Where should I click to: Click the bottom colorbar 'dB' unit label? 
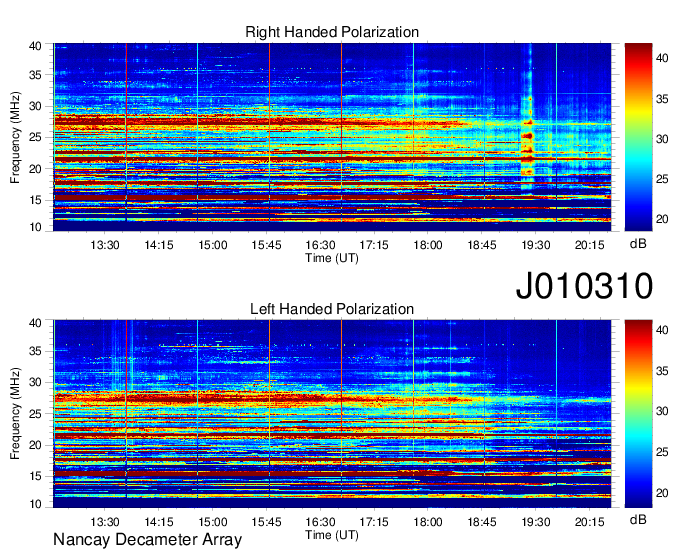(x=638, y=520)
